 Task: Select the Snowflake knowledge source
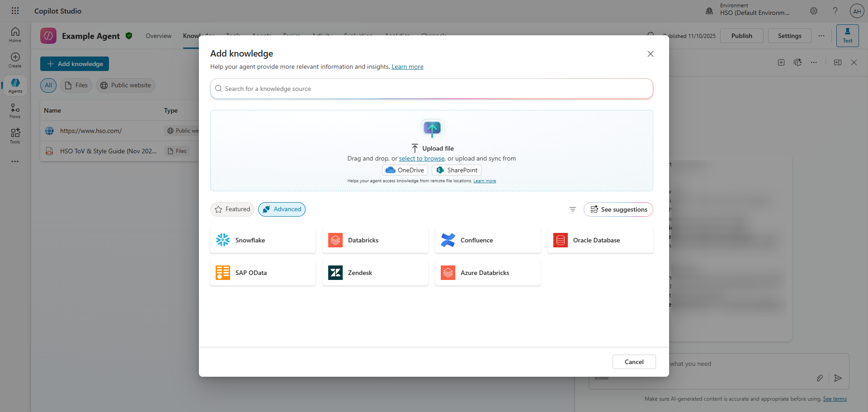[x=263, y=240]
